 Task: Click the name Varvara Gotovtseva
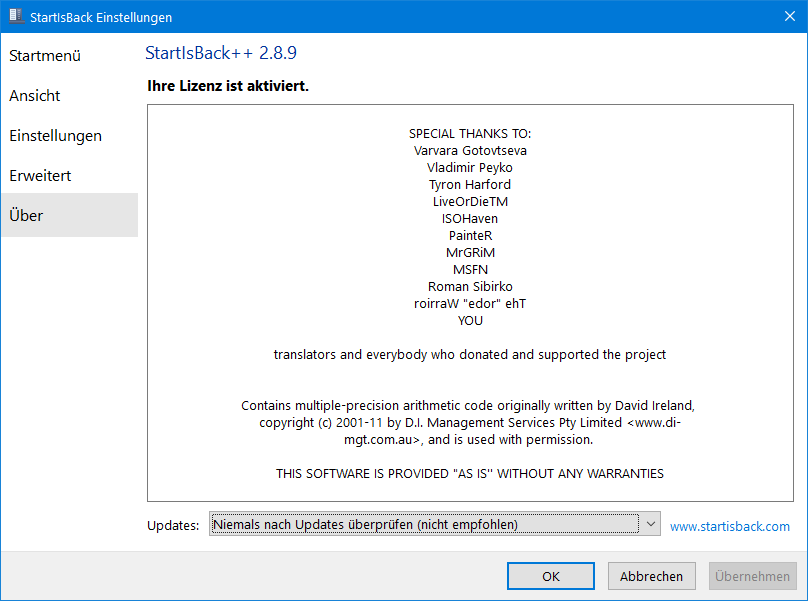470,151
